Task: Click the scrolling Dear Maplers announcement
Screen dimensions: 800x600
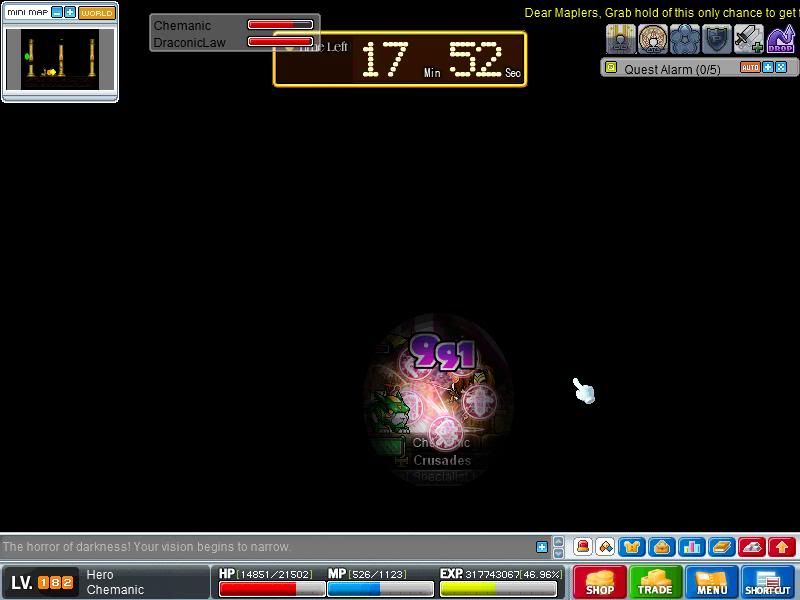Action: (662, 13)
